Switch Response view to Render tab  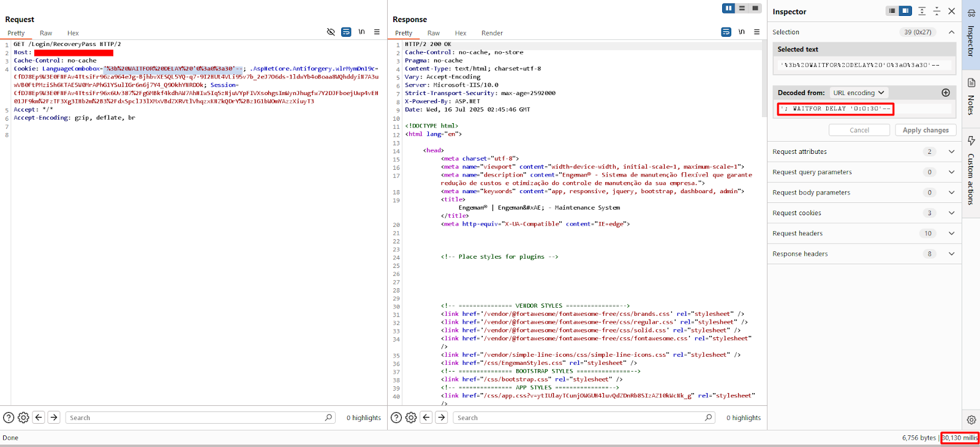coord(492,33)
